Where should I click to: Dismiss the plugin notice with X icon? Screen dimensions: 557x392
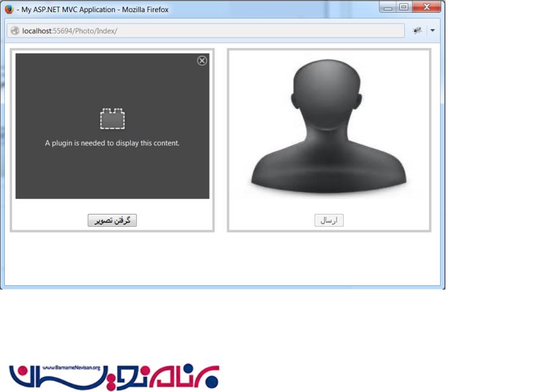click(x=202, y=61)
